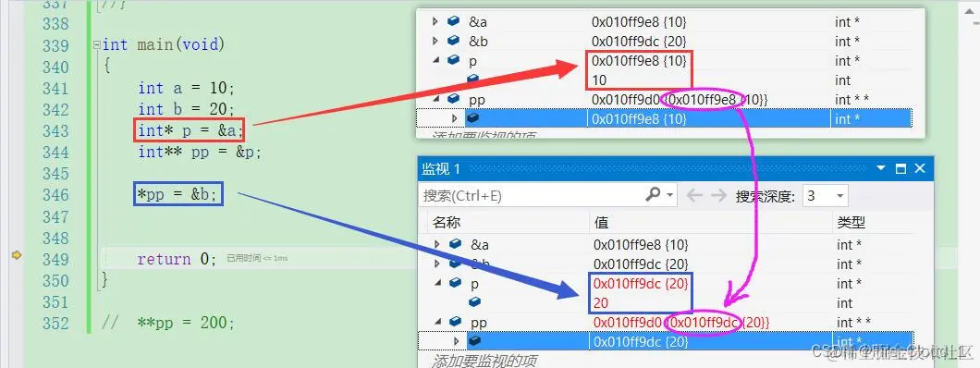Image resolution: width=980 pixels, height=368 pixels.
Task: Expand the &b row in 监视 1
Action: [x=437, y=264]
